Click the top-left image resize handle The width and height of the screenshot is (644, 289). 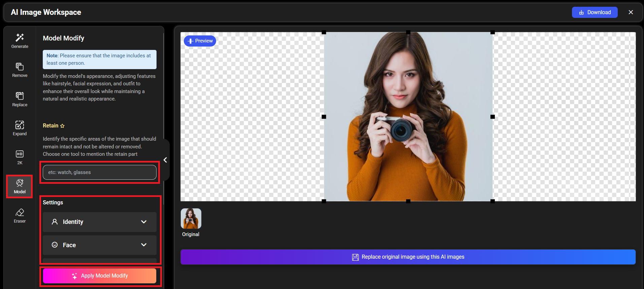pyautogui.click(x=324, y=32)
